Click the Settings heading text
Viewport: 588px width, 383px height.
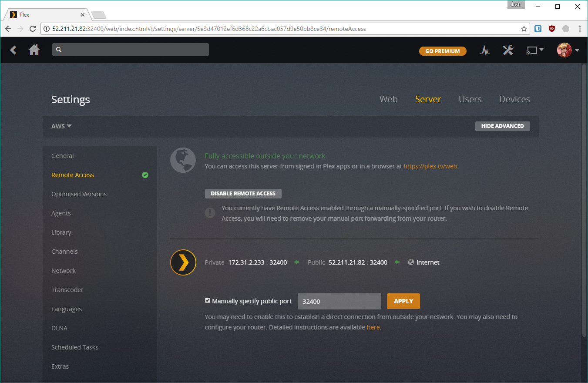click(x=71, y=100)
